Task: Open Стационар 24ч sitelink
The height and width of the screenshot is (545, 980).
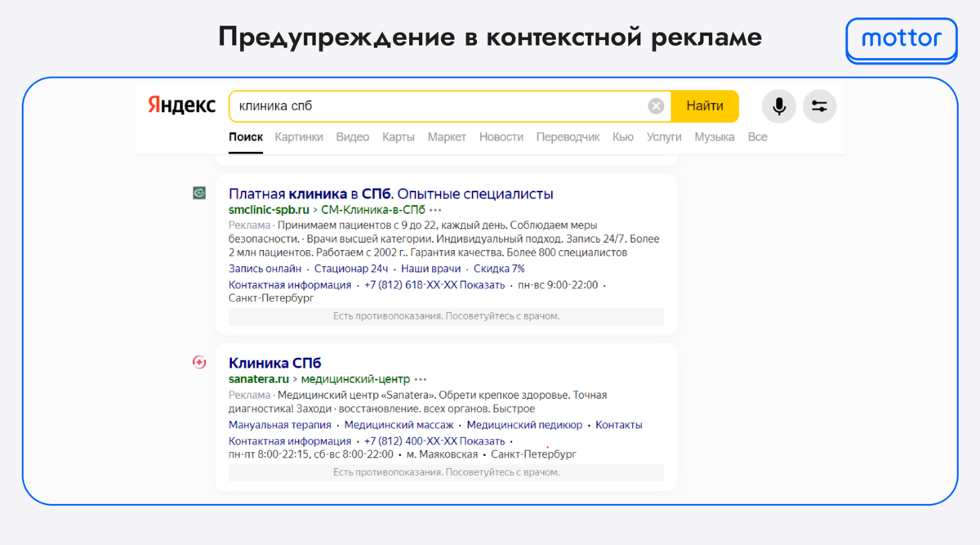Action: [x=351, y=269]
